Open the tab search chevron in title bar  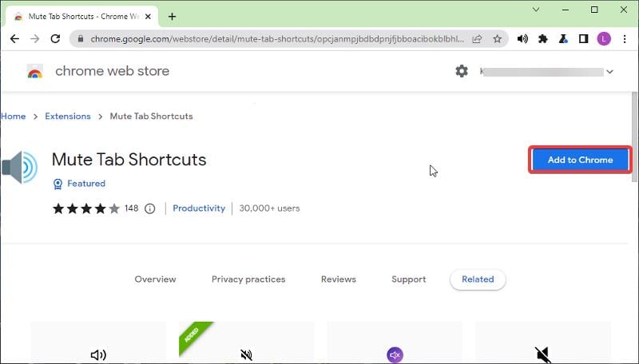(x=536, y=10)
